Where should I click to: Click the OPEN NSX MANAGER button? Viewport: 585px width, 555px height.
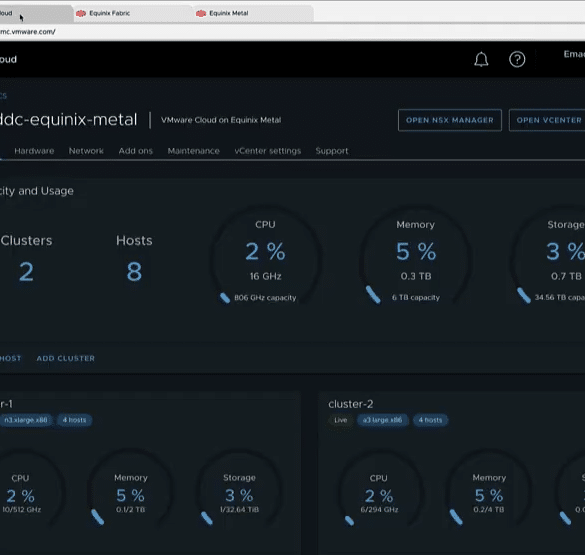[450, 120]
